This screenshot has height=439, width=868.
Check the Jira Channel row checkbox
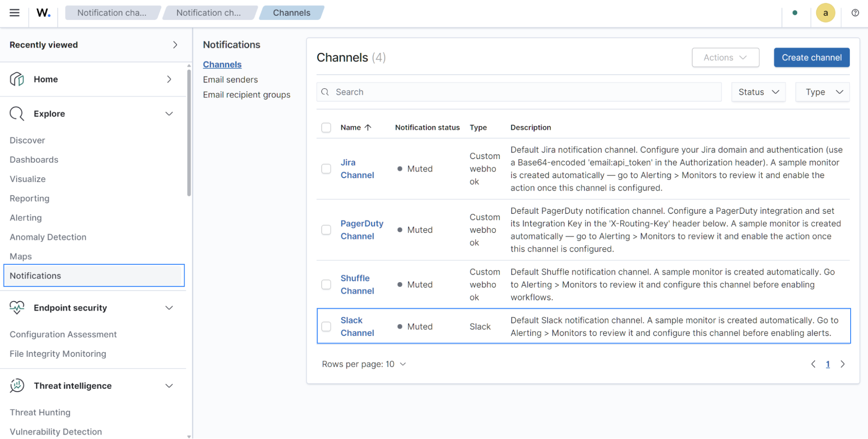pyautogui.click(x=326, y=169)
